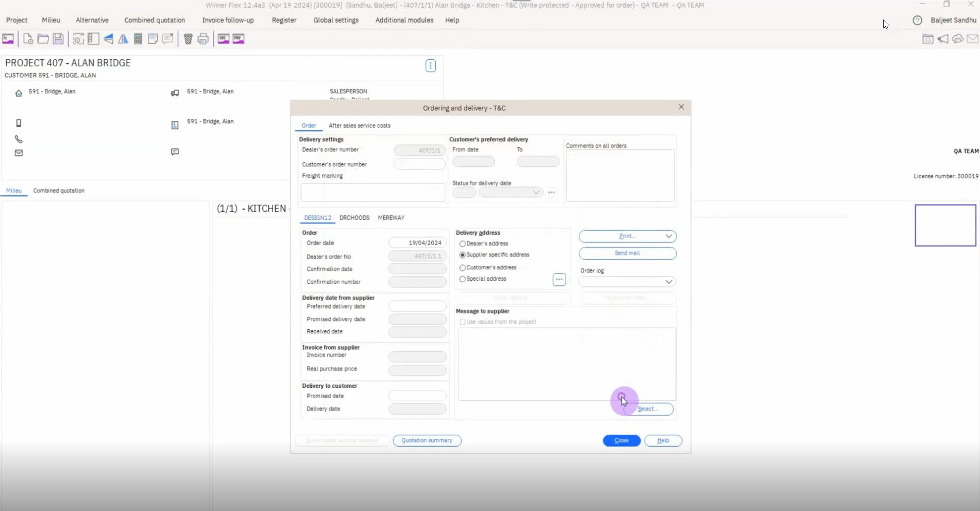
Task: Open the calculator toolbar icon
Action: (138, 39)
